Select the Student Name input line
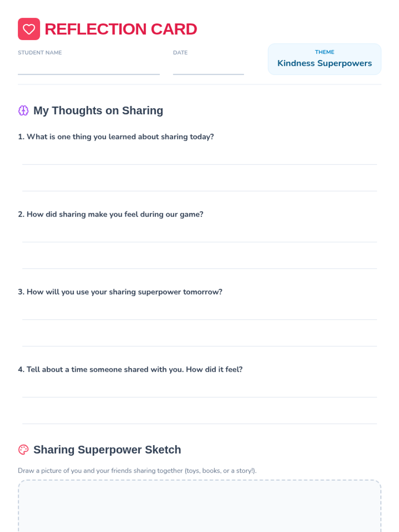399x532 pixels. click(x=89, y=67)
